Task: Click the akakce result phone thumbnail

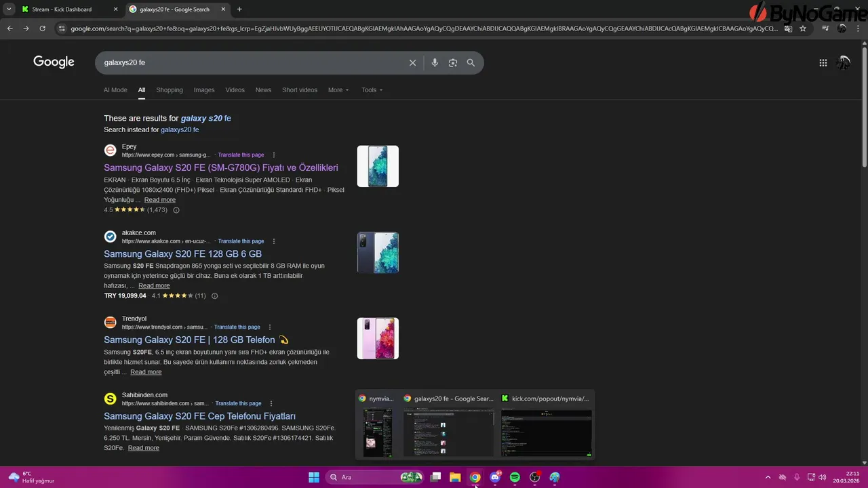Action: (x=378, y=252)
